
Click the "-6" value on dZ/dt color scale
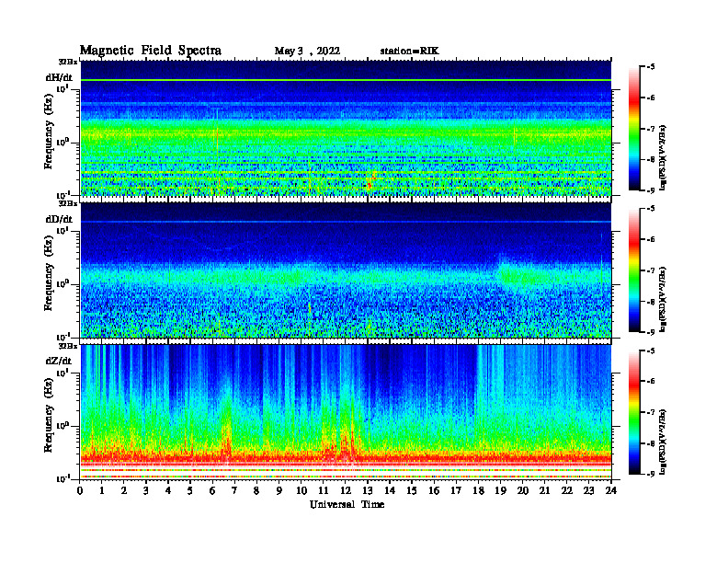coord(651,382)
